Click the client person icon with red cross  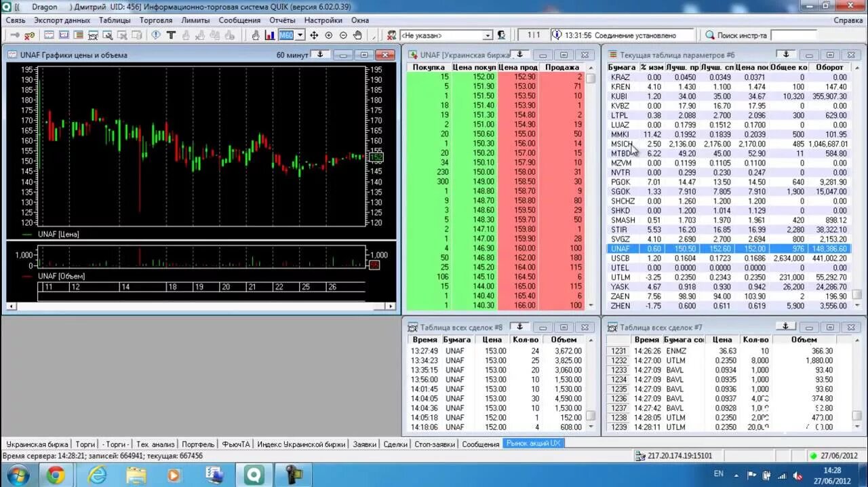tap(391, 35)
